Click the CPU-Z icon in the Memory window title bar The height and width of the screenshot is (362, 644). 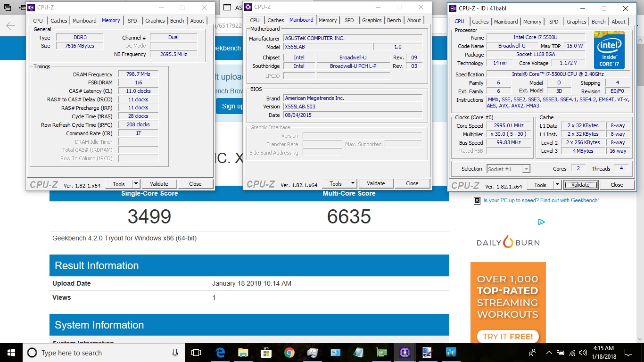[31, 8]
